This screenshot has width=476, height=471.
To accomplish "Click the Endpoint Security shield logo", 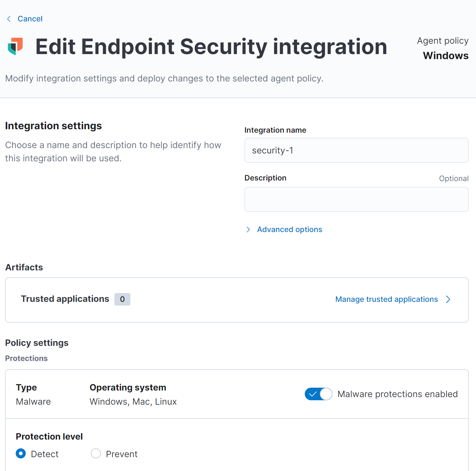I will click(x=15, y=47).
